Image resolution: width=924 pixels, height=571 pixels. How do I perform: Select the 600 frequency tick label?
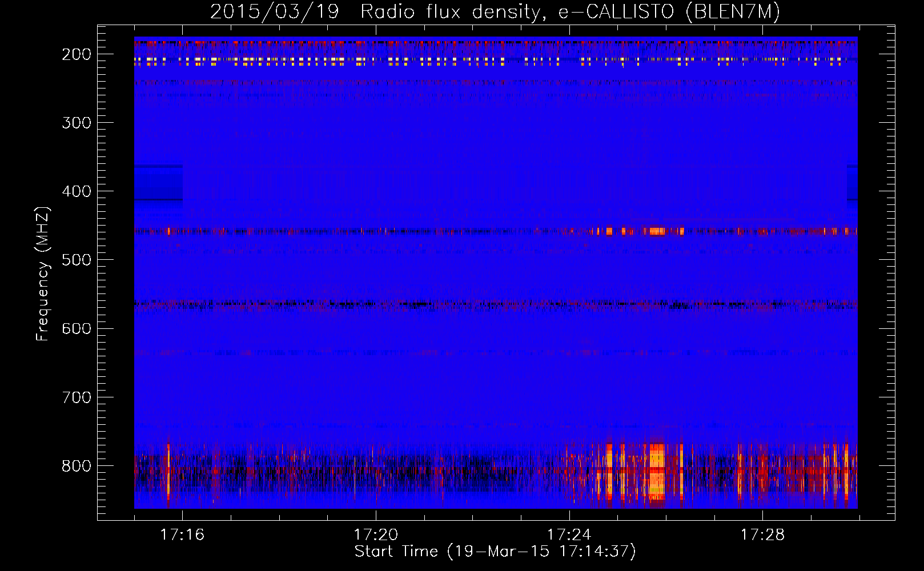[77, 328]
